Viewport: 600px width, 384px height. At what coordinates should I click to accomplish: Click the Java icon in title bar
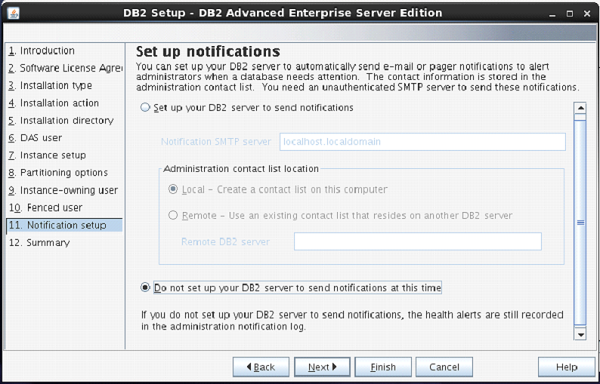point(13,13)
